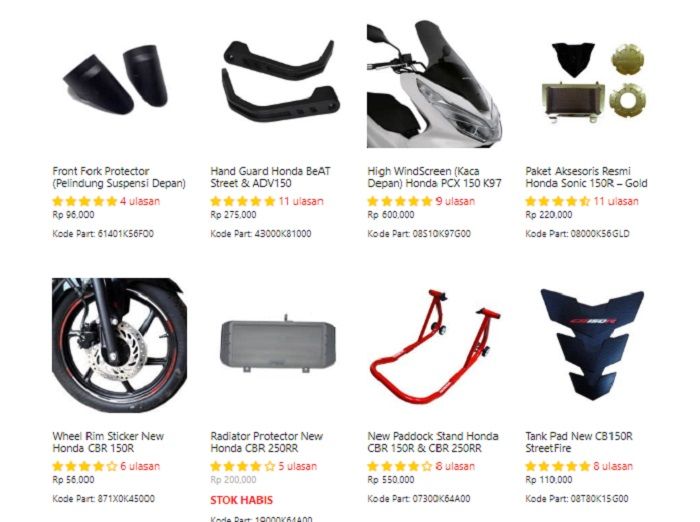Viewport: 700px width, 522px height.
Task: Open High WindScreen Honda PCX 150 title
Action: click(x=434, y=177)
